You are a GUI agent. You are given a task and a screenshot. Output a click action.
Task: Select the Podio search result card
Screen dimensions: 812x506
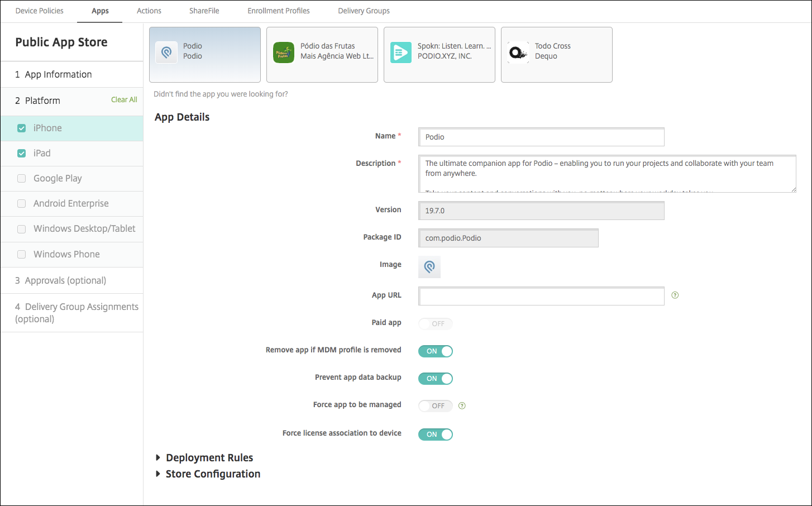click(x=205, y=55)
